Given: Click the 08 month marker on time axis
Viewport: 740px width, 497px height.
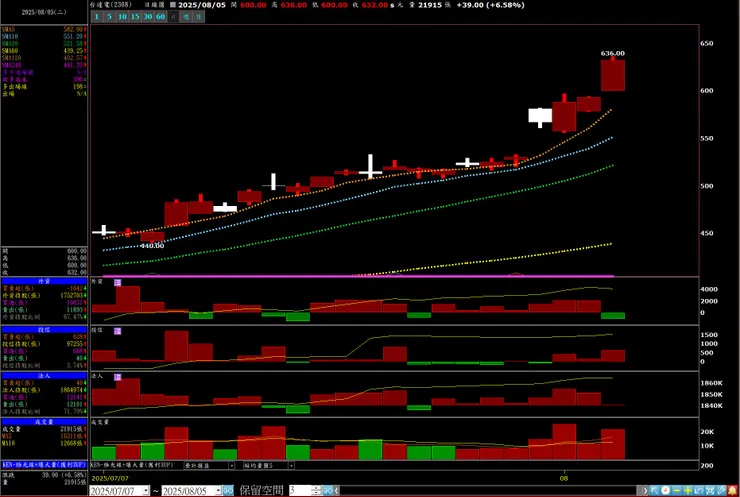Looking at the screenshot, I should 564,478.
